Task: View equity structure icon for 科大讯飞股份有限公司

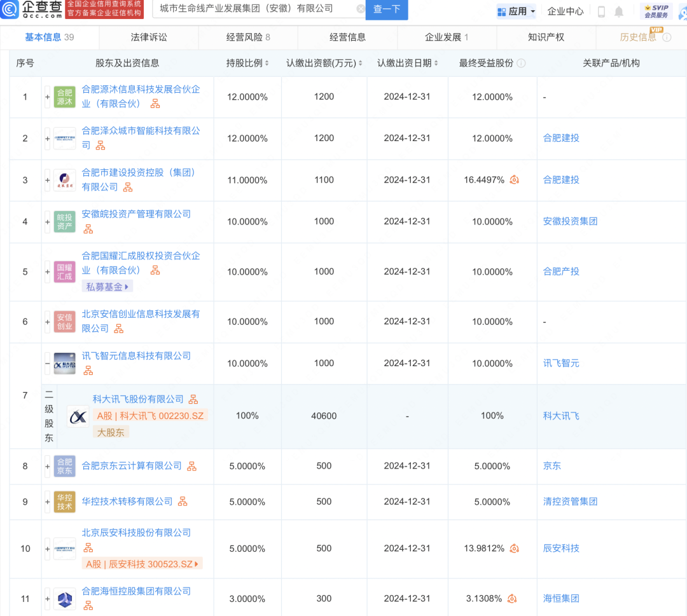Action: point(193,399)
